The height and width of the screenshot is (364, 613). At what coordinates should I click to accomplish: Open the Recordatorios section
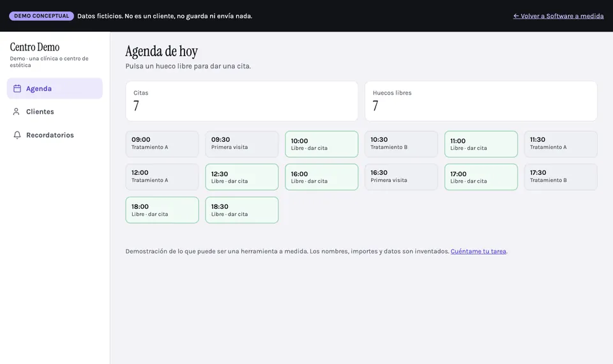point(55,135)
